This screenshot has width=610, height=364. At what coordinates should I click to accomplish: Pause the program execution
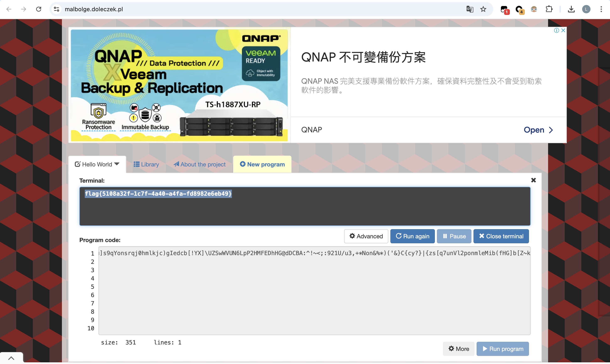pos(454,236)
